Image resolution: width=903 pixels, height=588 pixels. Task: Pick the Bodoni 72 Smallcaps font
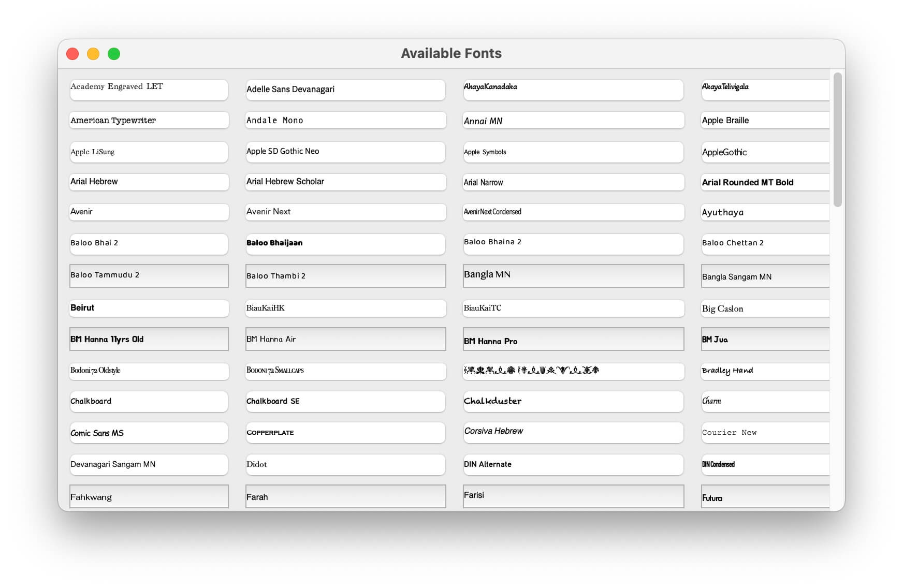[345, 371]
